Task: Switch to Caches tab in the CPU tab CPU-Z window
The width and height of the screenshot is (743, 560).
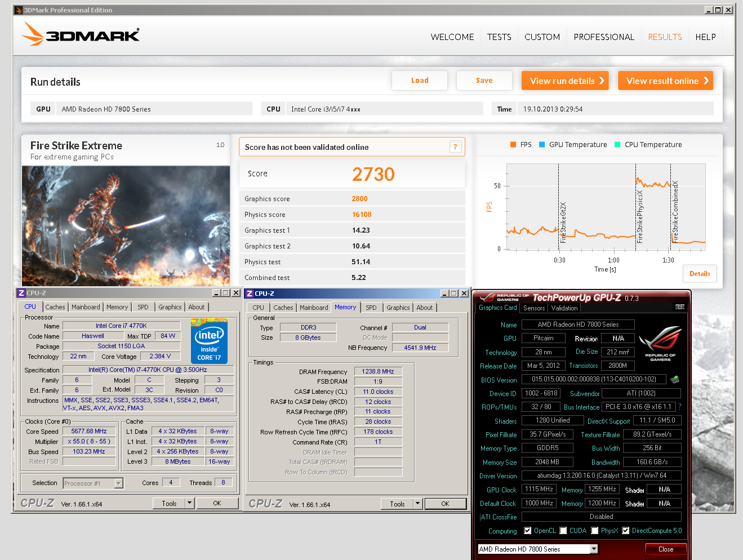Action: point(55,307)
